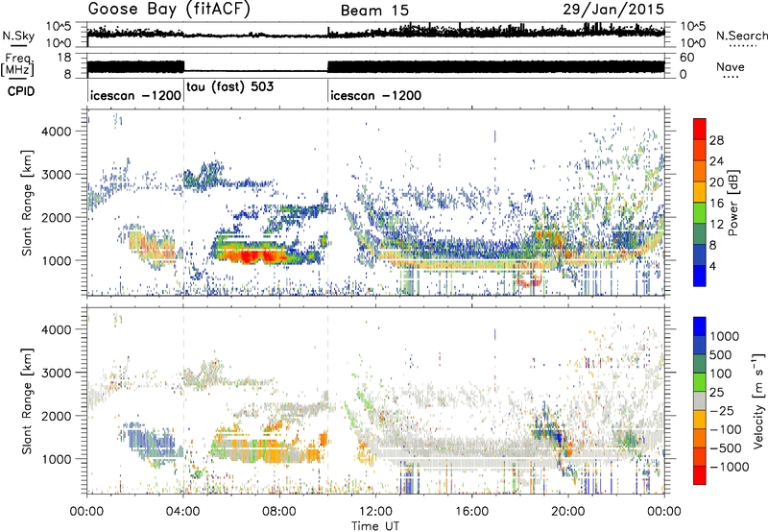Click 'Slant Range [km]' label of power panel
Image resolution: width=768 pixels, height=532 pixels.
coord(27,203)
